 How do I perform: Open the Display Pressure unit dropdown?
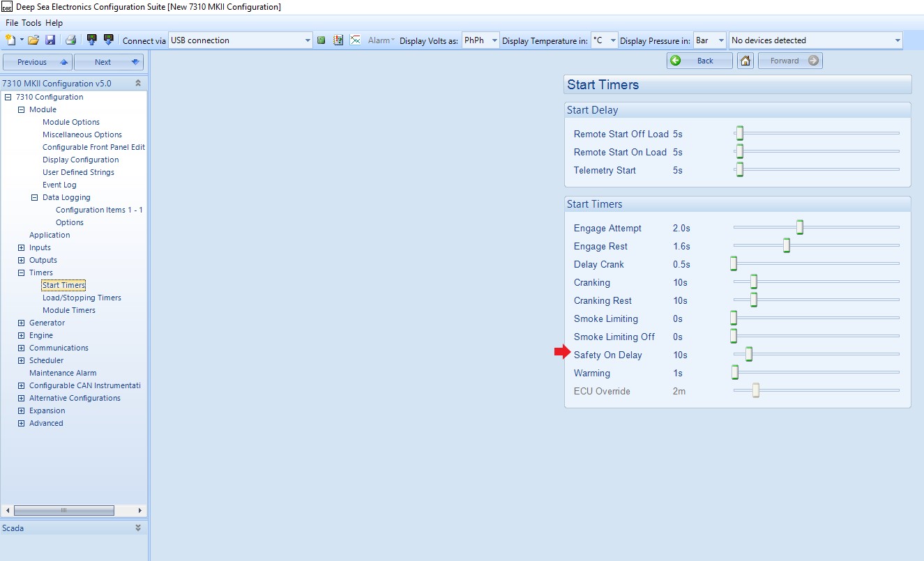click(720, 40)
